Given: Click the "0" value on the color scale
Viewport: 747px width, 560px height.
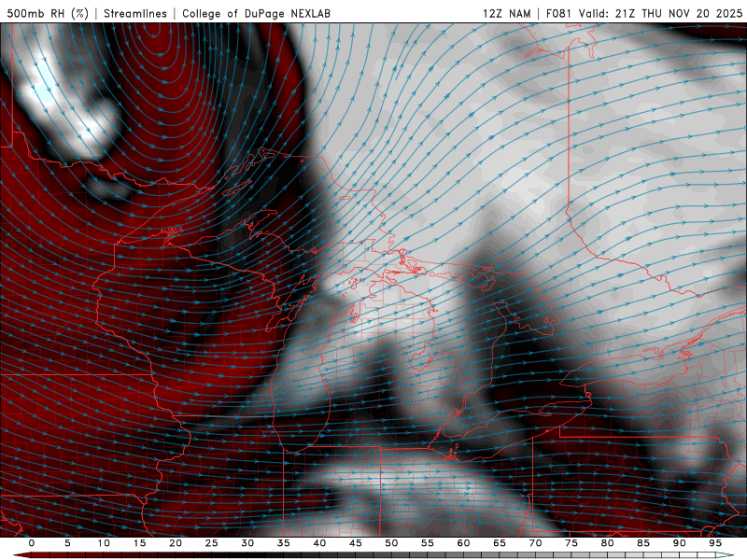Looking at the screenshot, I should click(x=32, y=543).
